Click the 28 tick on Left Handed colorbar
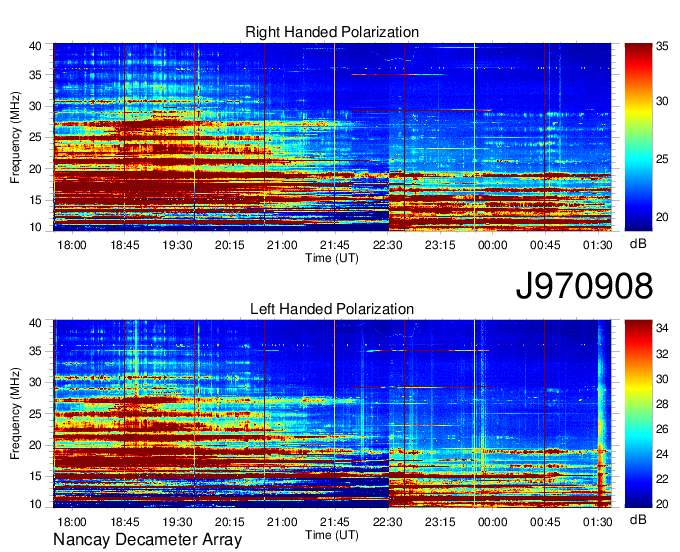 point(662,404)
